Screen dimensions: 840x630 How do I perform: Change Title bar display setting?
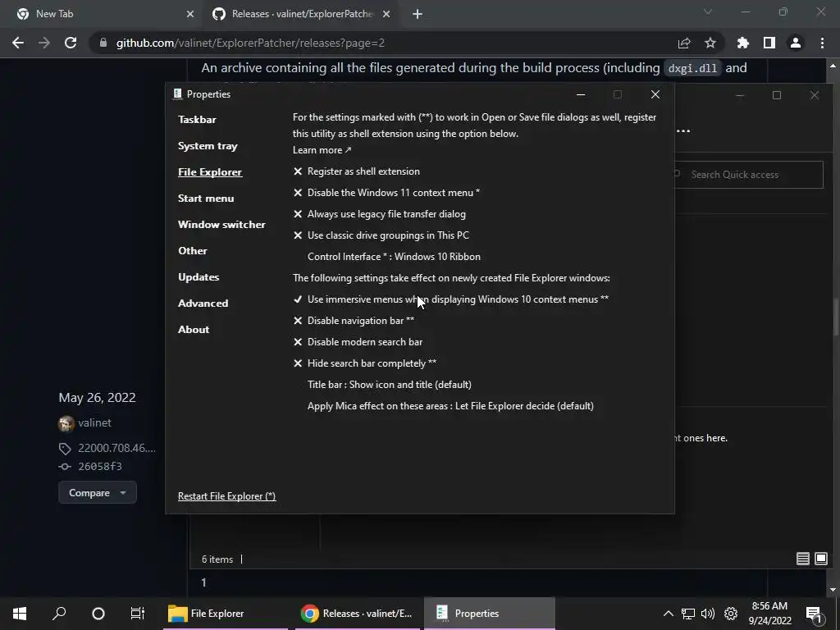click(390, 385)
